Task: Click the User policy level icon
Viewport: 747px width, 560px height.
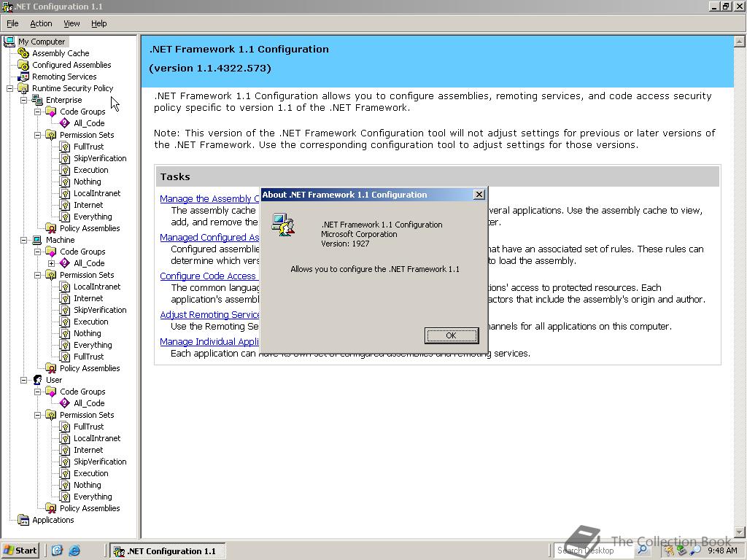Action: pos(37,379)
